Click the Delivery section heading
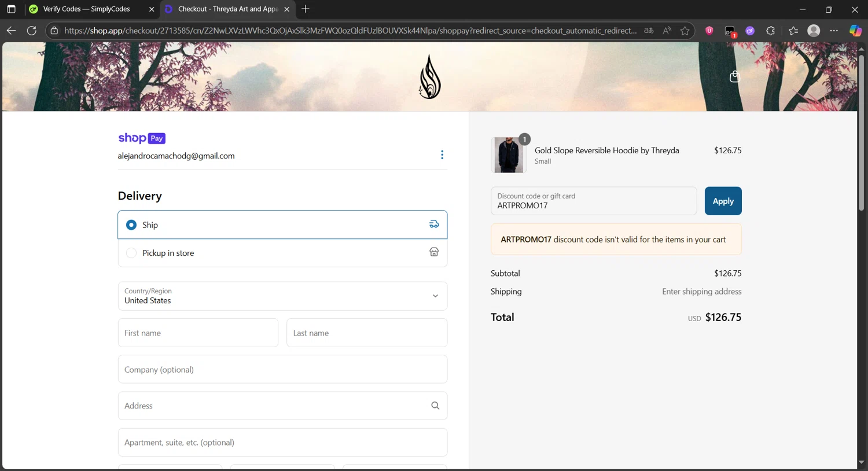 (140, 196)
